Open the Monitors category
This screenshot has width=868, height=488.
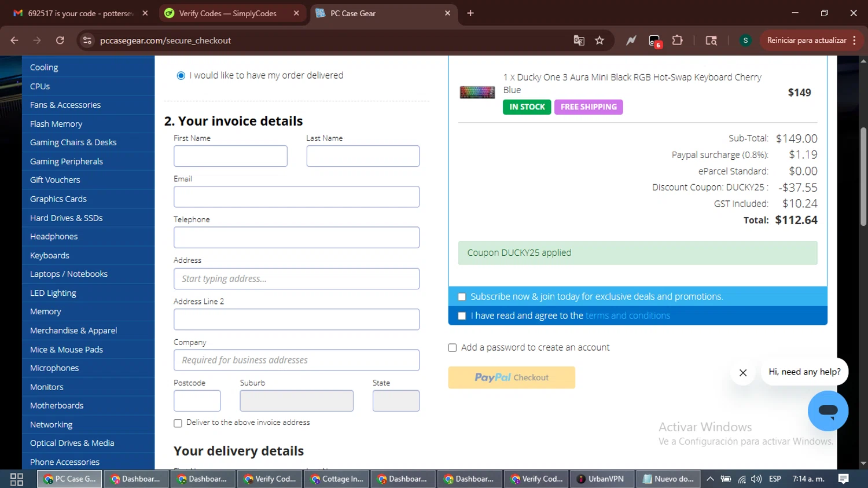point(47,387)
